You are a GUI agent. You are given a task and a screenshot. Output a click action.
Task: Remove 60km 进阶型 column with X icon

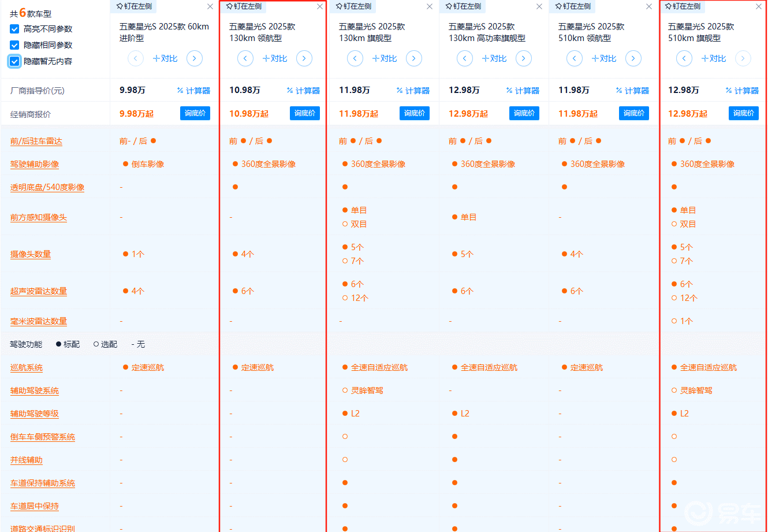210,6
